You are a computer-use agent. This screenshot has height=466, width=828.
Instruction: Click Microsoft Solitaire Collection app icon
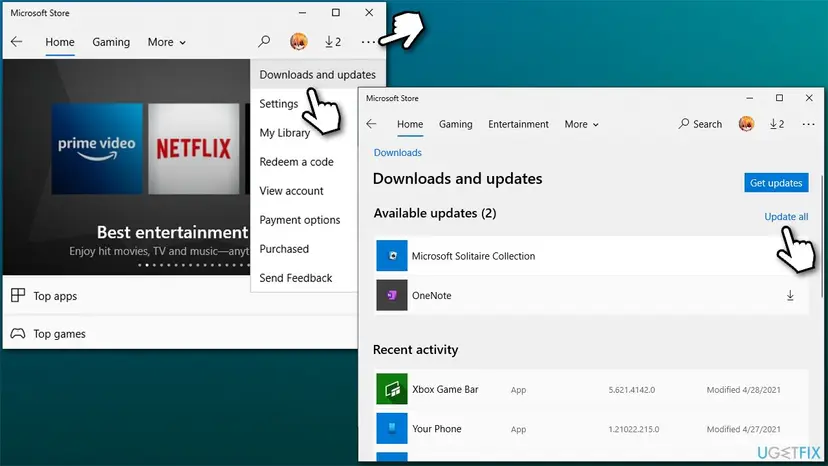pyautogui.click(x=392, y=256)
